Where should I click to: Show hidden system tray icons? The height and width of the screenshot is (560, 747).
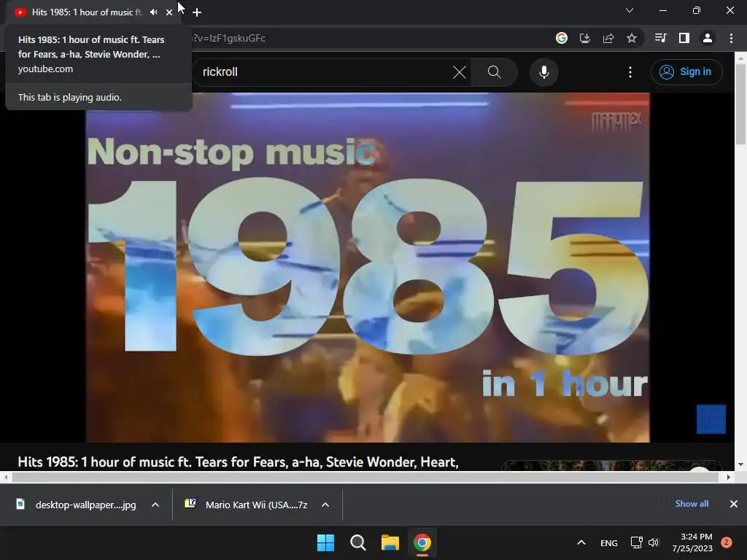581,542
